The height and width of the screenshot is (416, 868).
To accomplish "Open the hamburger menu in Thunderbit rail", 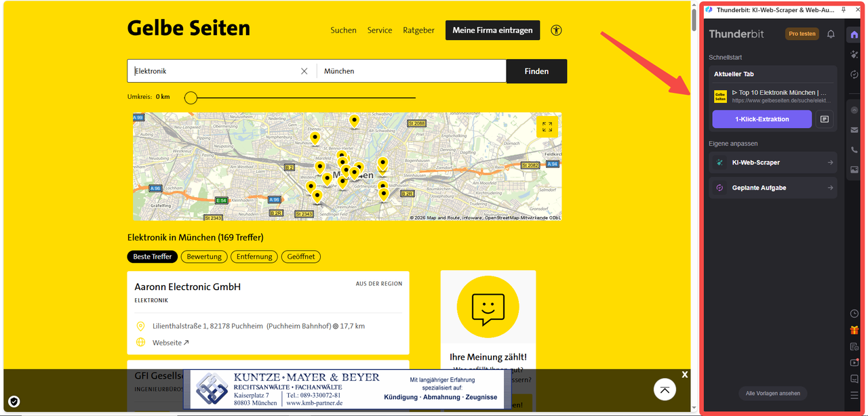I will (x=854, y=395).
